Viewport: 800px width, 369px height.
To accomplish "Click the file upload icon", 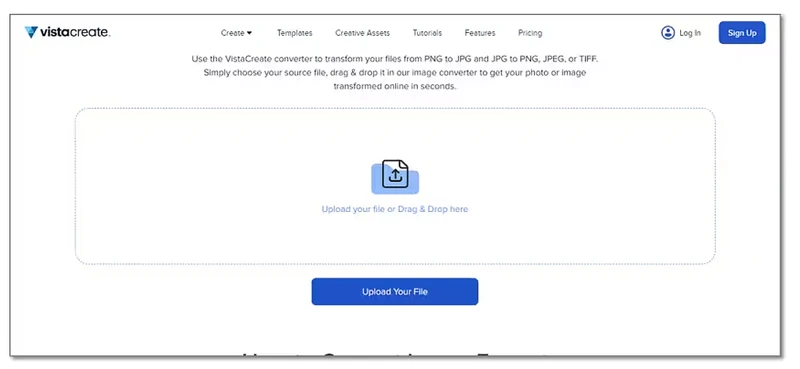I will point(395,177).
